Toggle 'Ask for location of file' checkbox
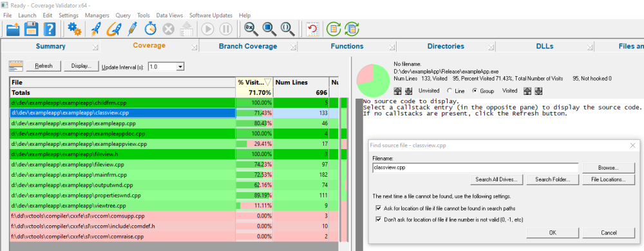The height and width of the screenshot is (251, 644). 378,208
